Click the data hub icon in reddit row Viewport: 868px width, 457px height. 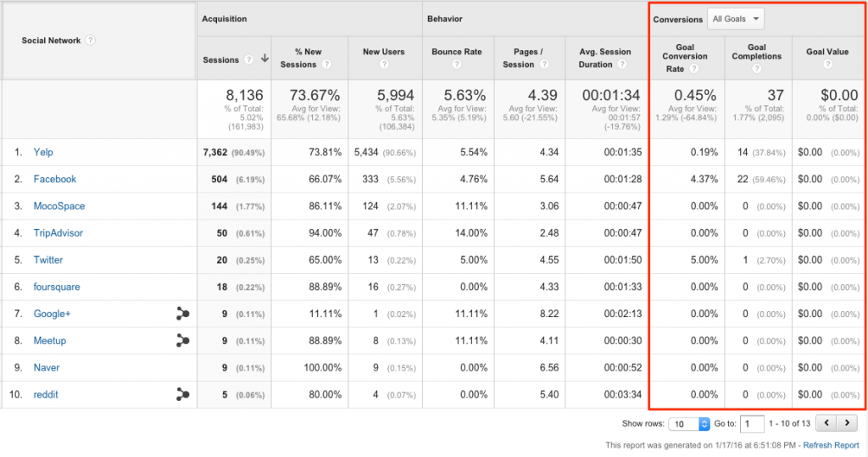coord(182,394)
